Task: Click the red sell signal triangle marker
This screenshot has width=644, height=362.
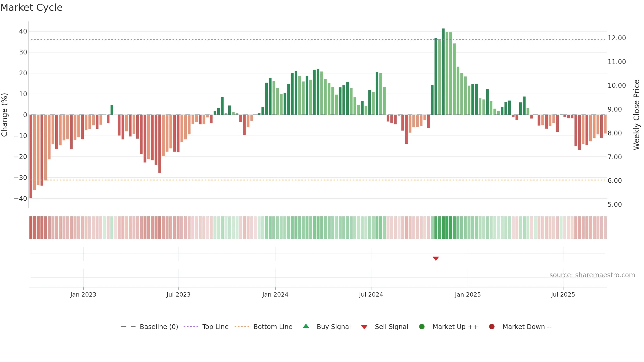Action: 436,258
